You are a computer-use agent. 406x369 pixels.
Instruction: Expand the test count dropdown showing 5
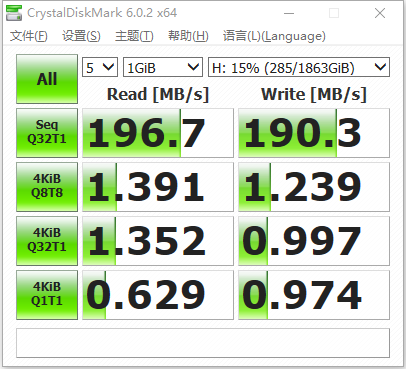tap(100, 67)
